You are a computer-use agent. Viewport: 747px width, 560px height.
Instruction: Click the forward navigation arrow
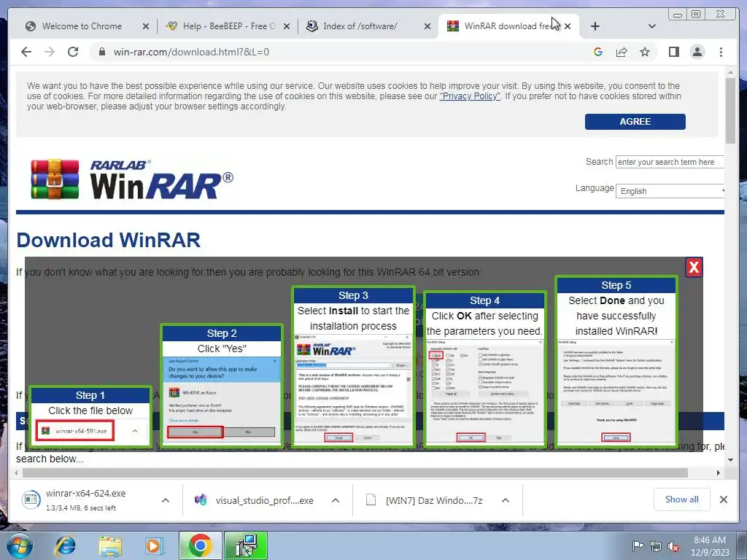(x=50, y=52)
